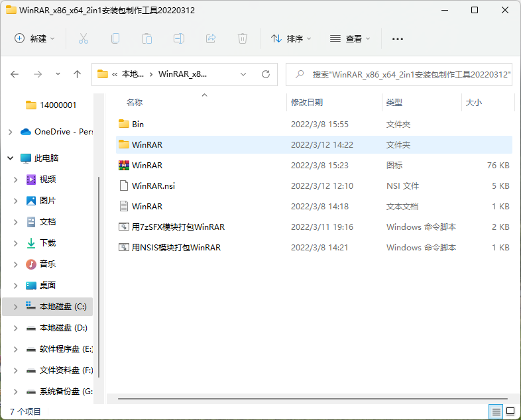Viewport: 521px width, 420px height.
Task: Select the WinRAR icon file (76 KB)
Action: 314,166
